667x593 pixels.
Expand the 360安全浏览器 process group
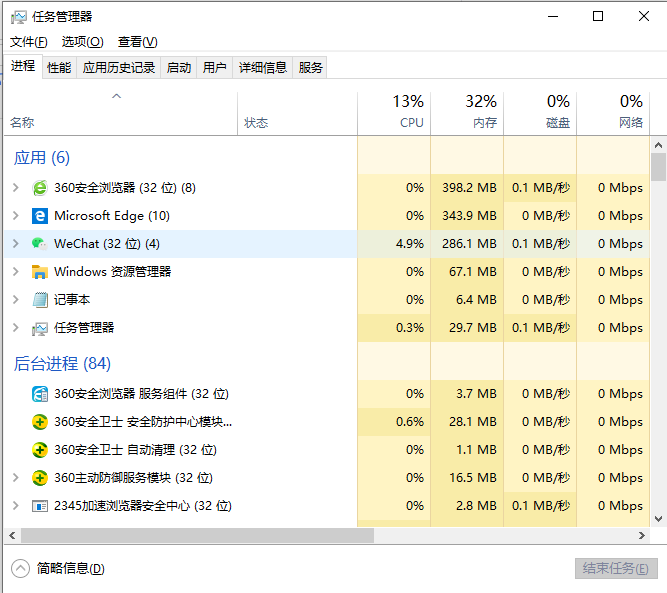point(16,188)
